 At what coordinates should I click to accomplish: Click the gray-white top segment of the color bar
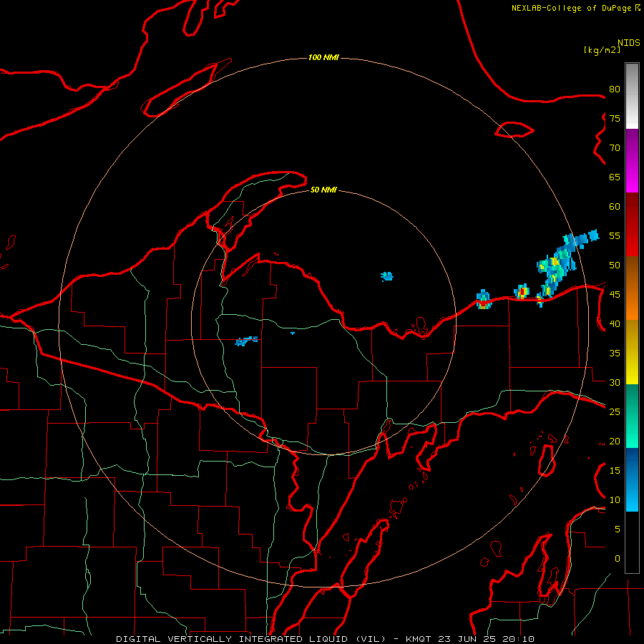click(x=632, y=96)
